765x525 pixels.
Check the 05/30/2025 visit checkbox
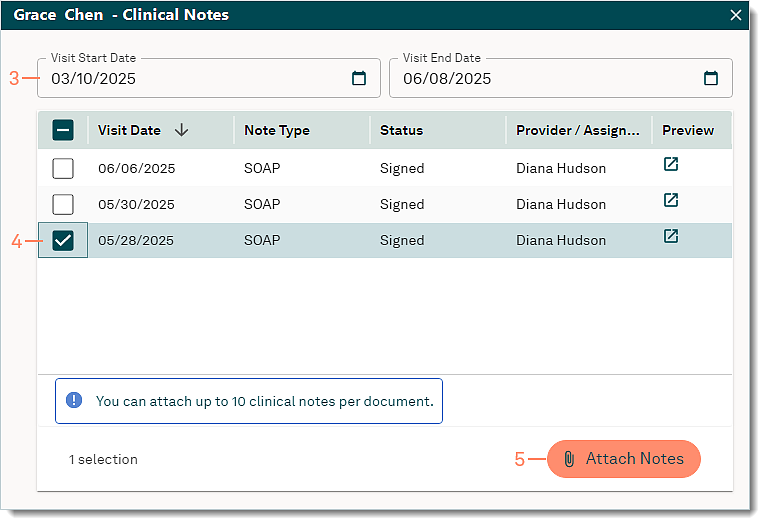click(x=63, y=204)
